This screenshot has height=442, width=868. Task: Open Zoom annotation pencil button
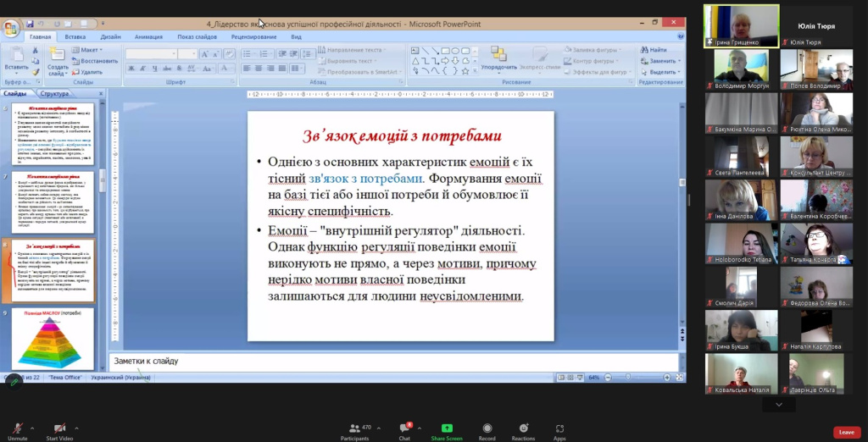point(14,382)
